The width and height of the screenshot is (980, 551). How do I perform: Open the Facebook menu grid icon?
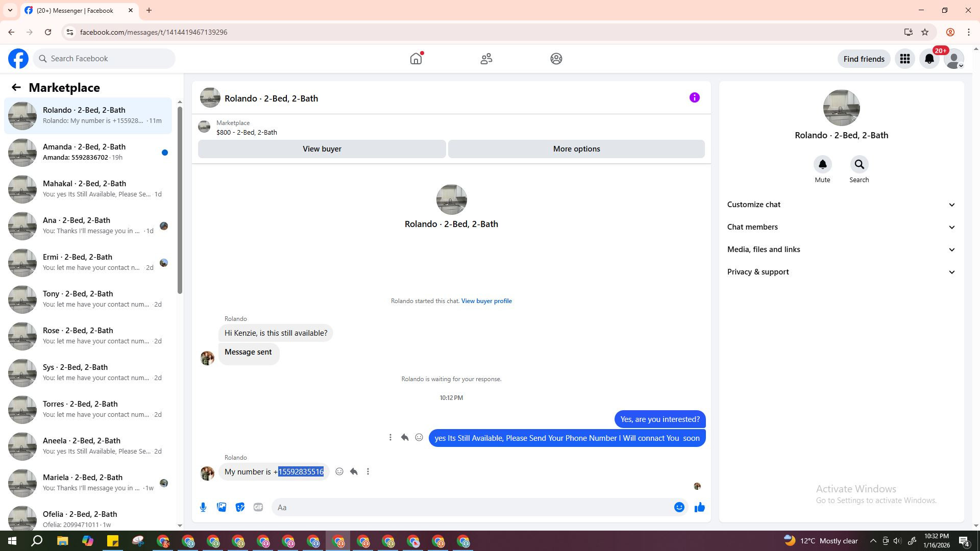pyautogui.click(x=904, y=59)
